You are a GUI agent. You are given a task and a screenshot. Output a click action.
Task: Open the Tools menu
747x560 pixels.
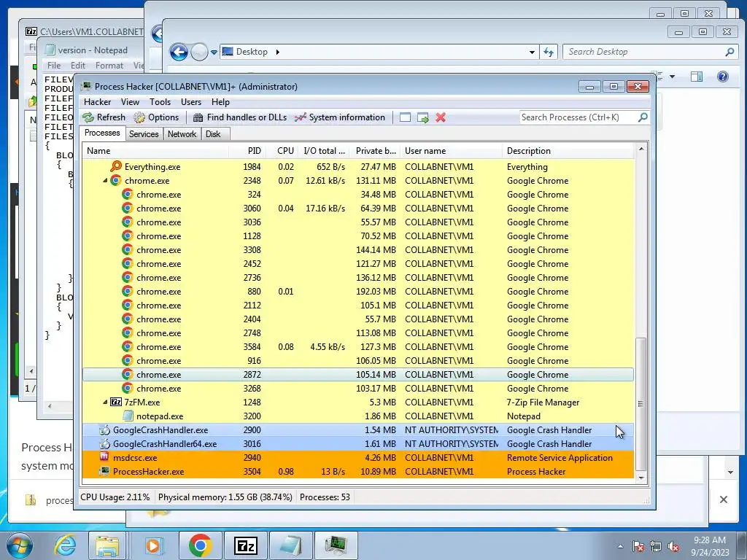160,102
